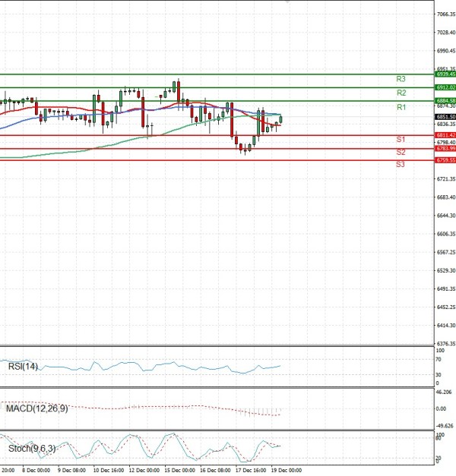Select the Stoch(9,6,3) indicator label

click(30, 449)
